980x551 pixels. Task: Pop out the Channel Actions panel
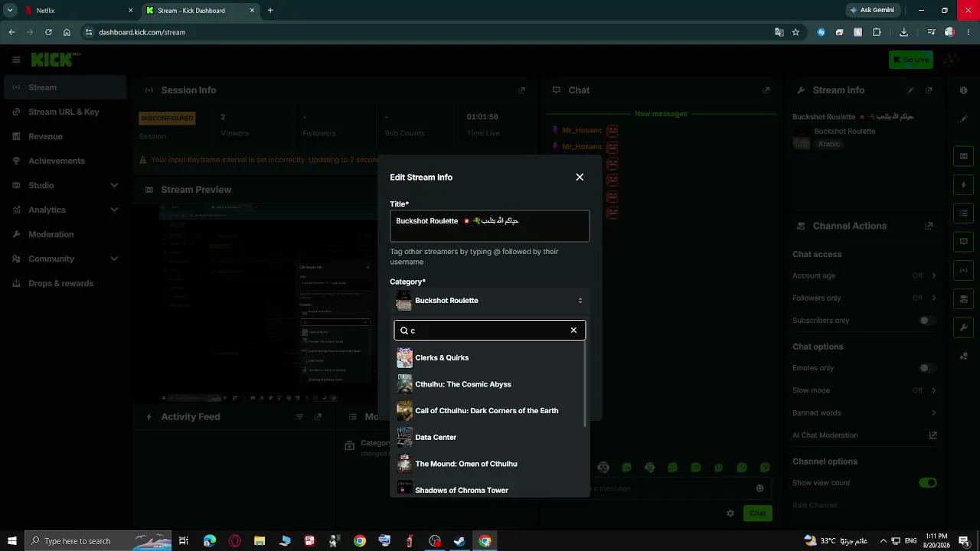click(929, 227)
